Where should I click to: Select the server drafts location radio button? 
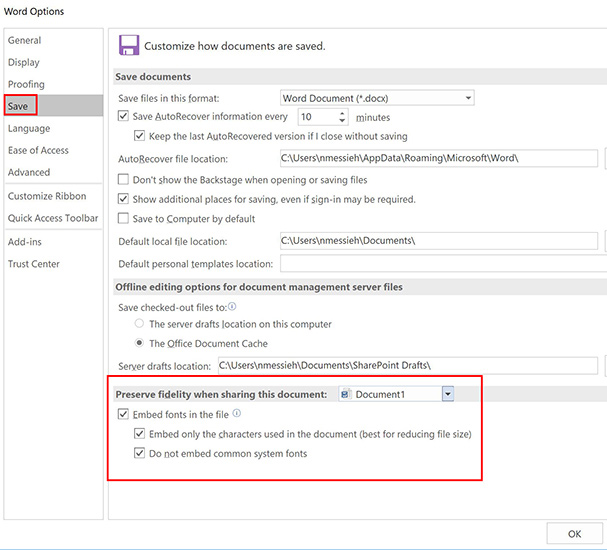[x=139, y=324]
